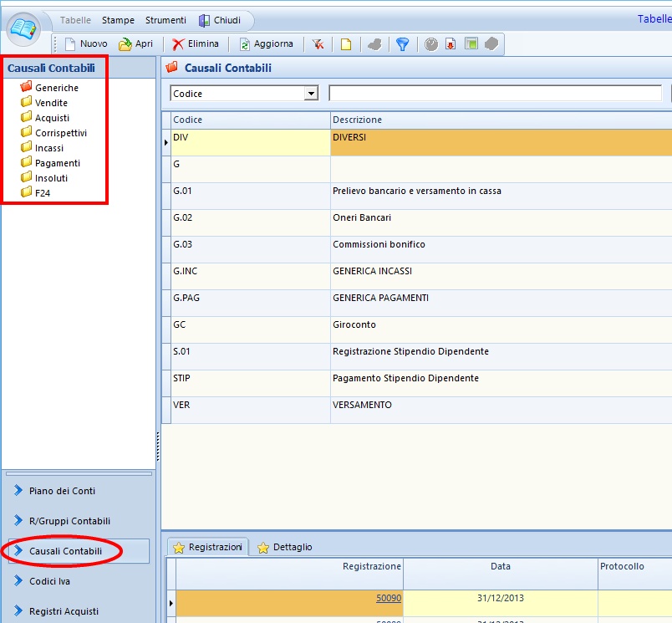Image resolution: width=672 pixels, height=623 pixels.
Task: Expand the Codice search field dropdown
Action: [x=312, y=94]
